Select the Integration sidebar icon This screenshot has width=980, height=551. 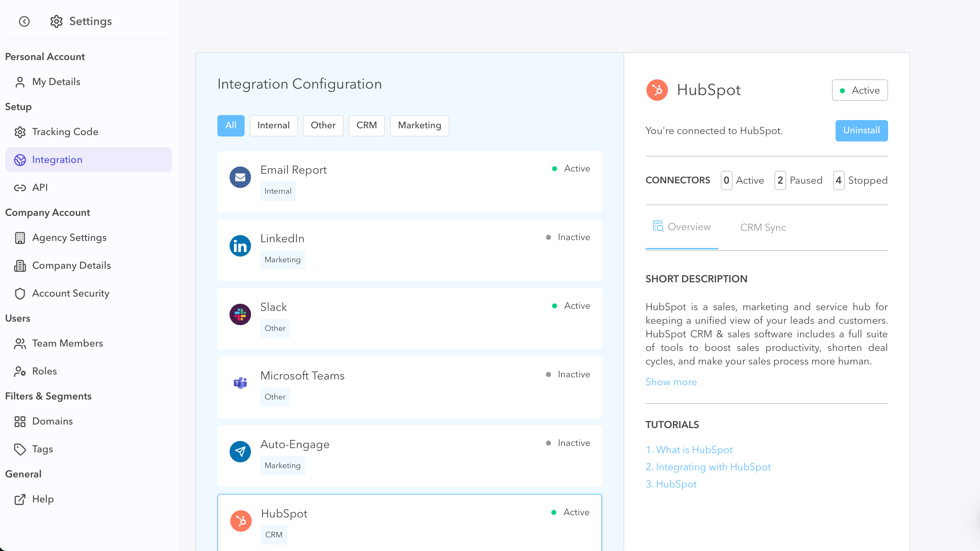point(20,160)
